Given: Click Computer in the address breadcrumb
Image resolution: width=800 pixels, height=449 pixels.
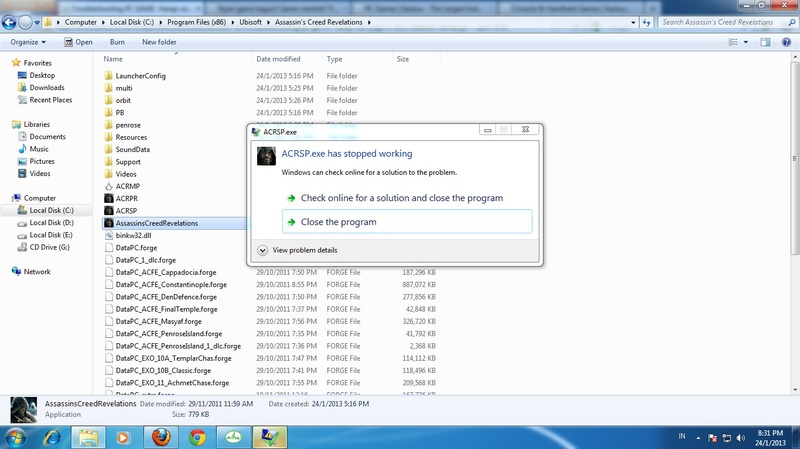Looking at the screenshot, I should point(81,22).
